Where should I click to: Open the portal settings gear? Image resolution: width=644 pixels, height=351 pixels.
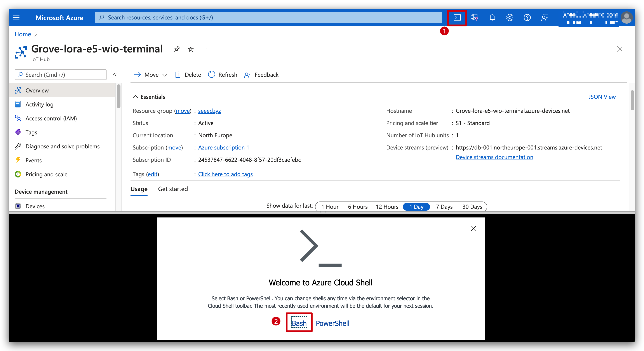(x=510, y=17)
